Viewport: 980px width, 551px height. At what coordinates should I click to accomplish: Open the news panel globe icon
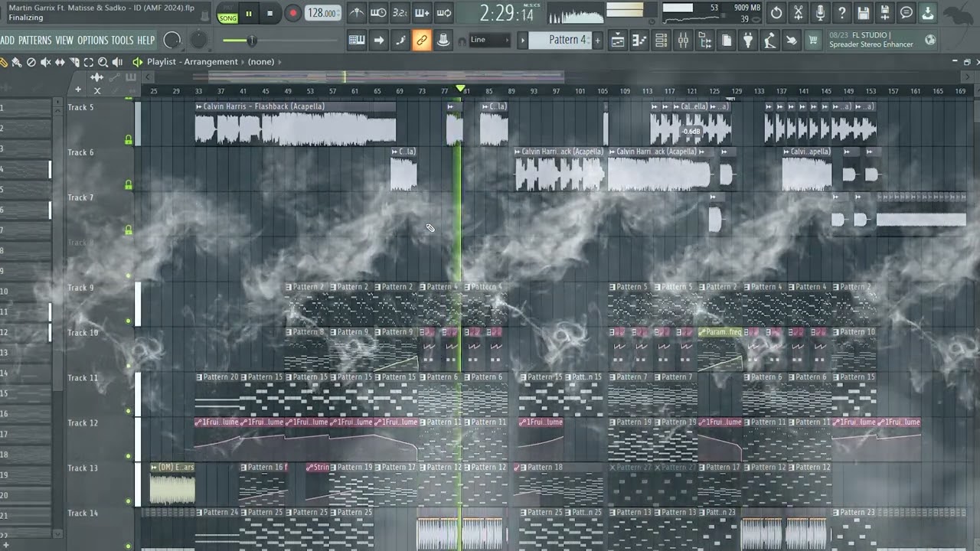coord(930,40)
